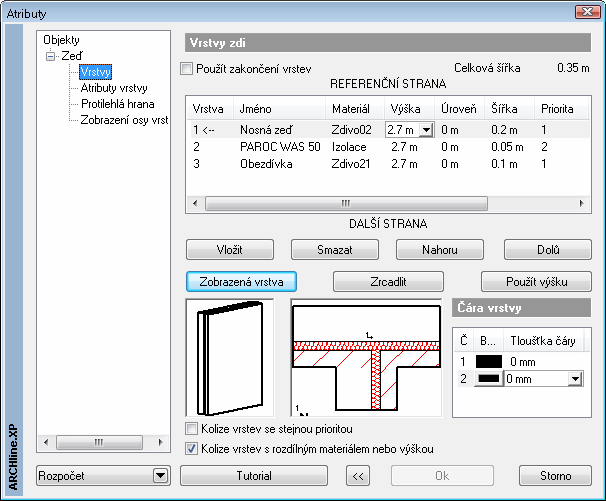Click Tloušťka čáry column header

(543, 341)
